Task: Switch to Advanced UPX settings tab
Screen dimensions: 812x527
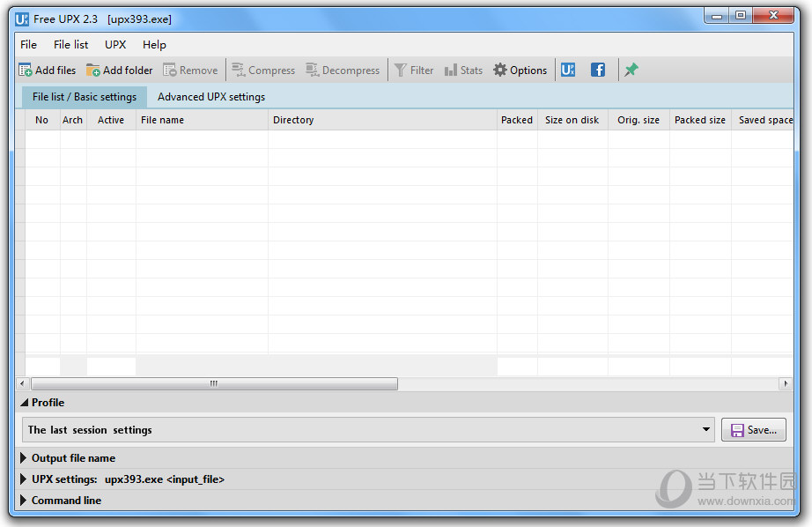Action: coord(211,97)
